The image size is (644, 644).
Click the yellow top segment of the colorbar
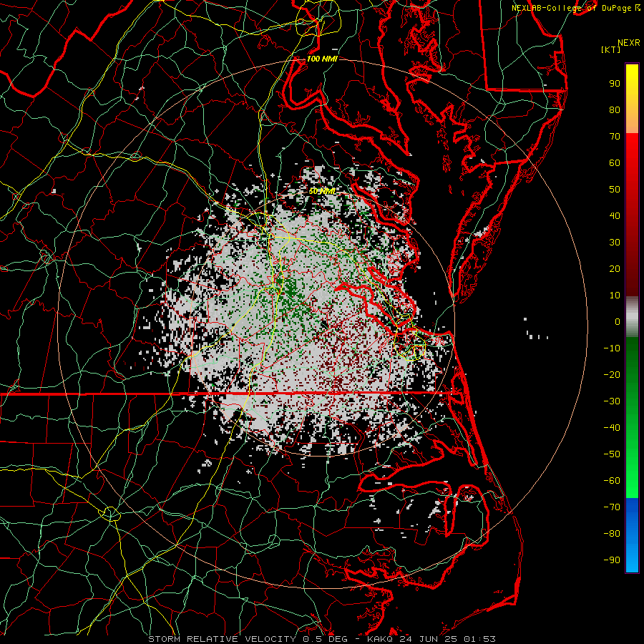632,99
